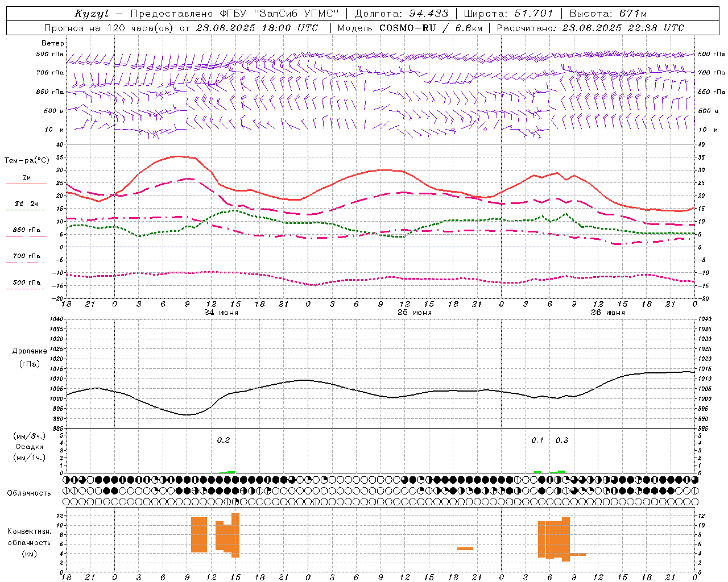The width and height of the screenshot is (728, 582).
Task: Select the "700 гПа" entry in temperature legend
Action: [x=27, y=256]
